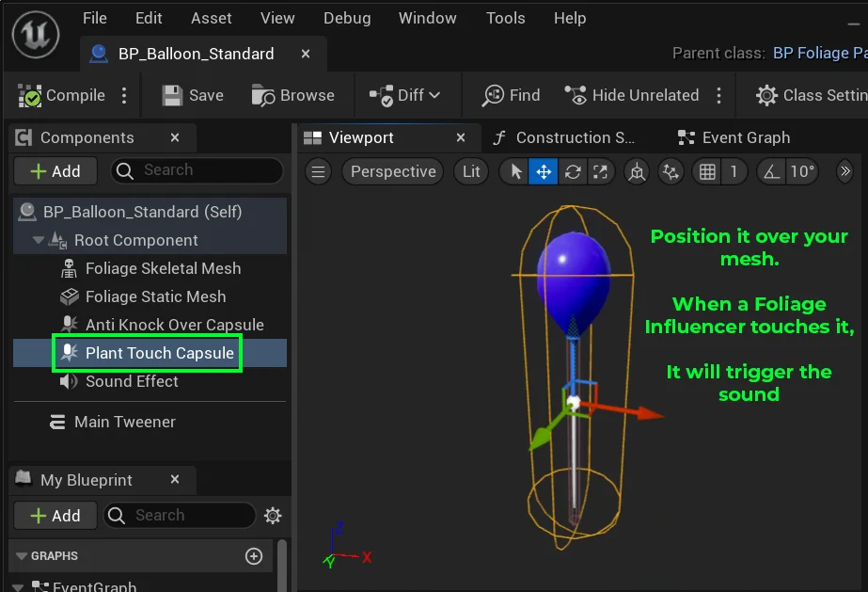Screen dimensions: 868x592
Task: Click Add button in Components panel
Action: pyautogui.click(x=55, y=171)
